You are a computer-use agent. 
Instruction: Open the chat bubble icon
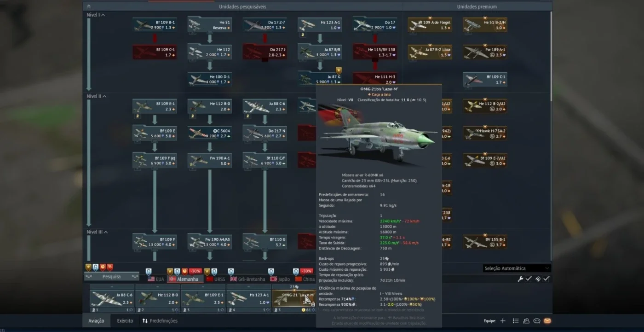coord(537,321)
